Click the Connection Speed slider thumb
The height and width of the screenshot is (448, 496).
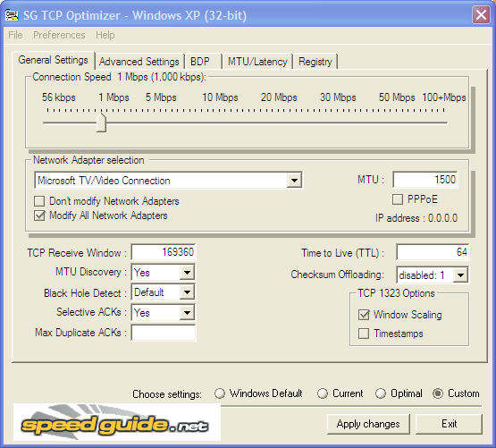tap(101, 123)
